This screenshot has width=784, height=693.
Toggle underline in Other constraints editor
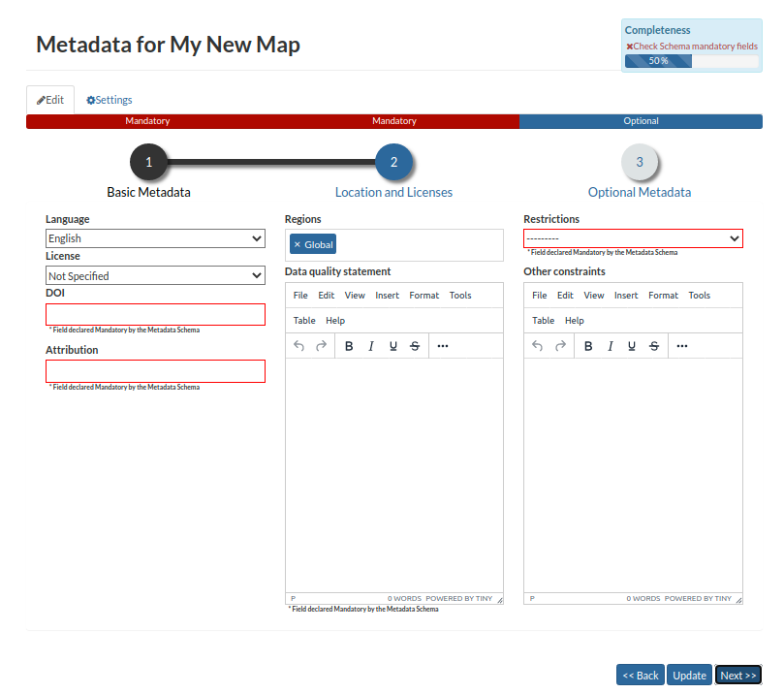(632, 346)
